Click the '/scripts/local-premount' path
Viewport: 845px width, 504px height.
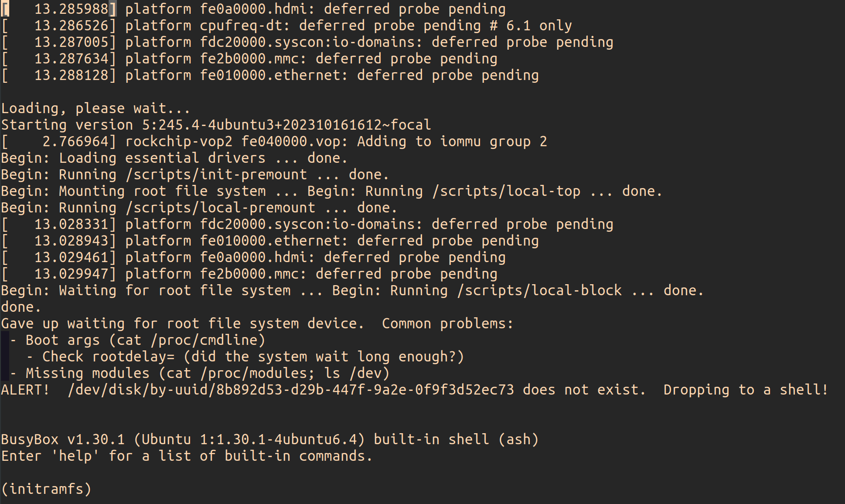pyautogui.click(x=220, y=208)
